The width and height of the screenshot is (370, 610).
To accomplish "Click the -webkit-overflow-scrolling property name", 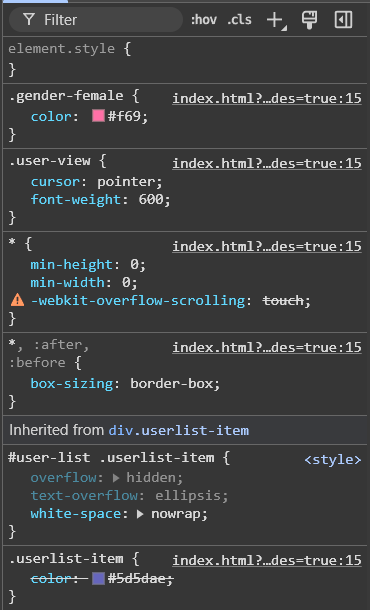I will click(138, 300).
